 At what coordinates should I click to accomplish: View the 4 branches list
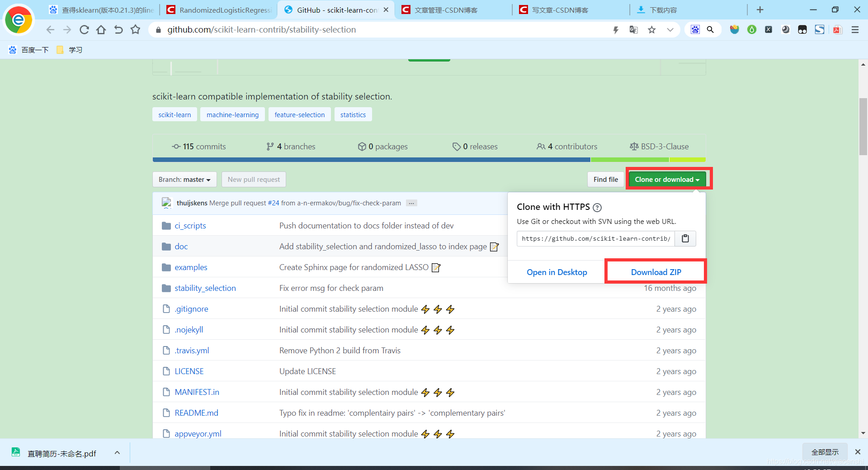(291, 147)
